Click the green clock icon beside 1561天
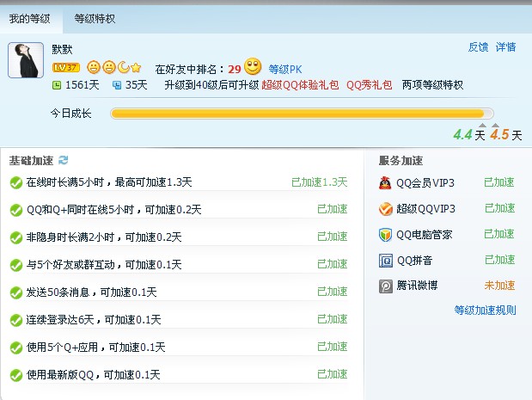This screenshot has width=532, height=400. point(57,85)
